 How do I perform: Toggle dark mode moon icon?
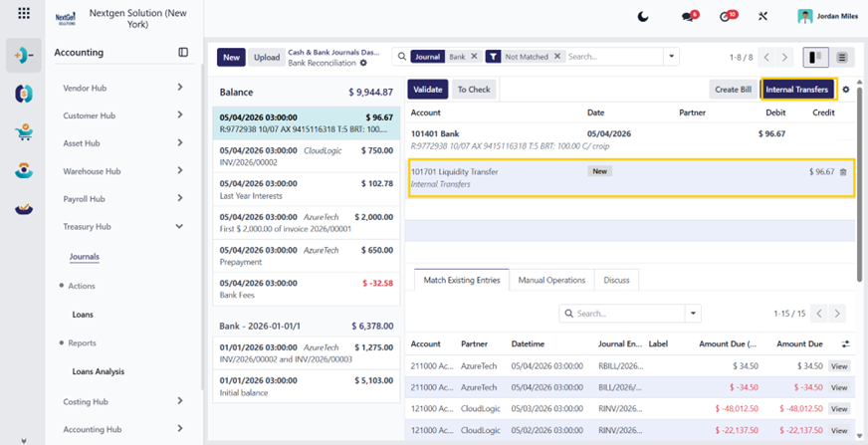pos(643,17)
